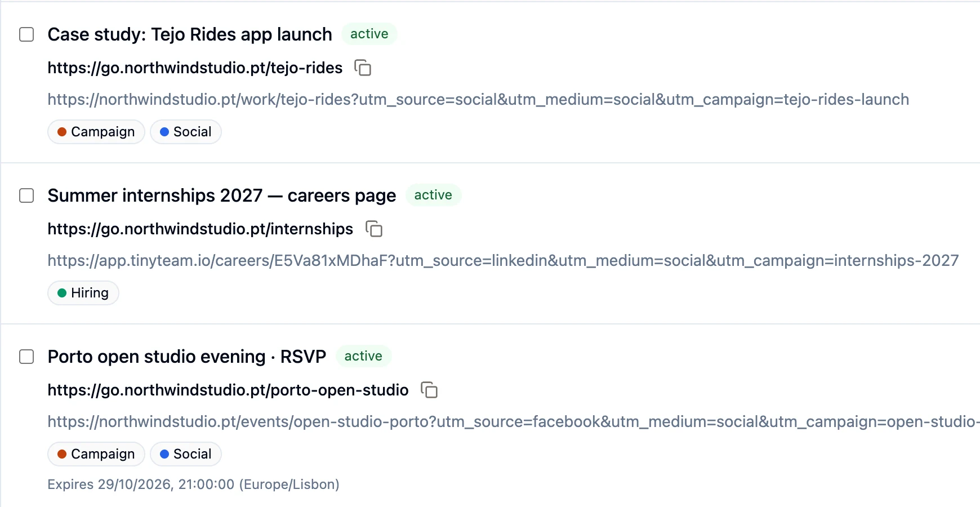This screenshot has height=507, width=980.
Task: Open the northwindstudio.pt/work/tejo-rides destination URL
Action: (x=478, y=100)
